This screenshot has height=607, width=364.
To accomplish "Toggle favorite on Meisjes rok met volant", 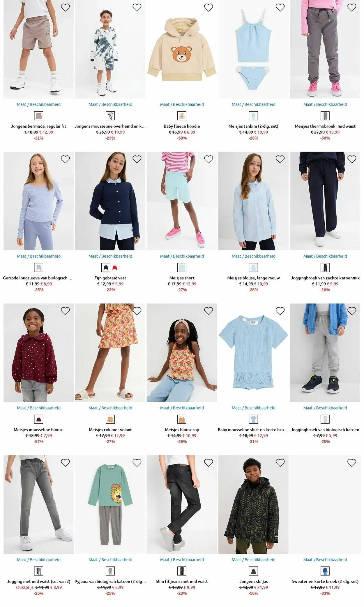I will click(137, 311).
